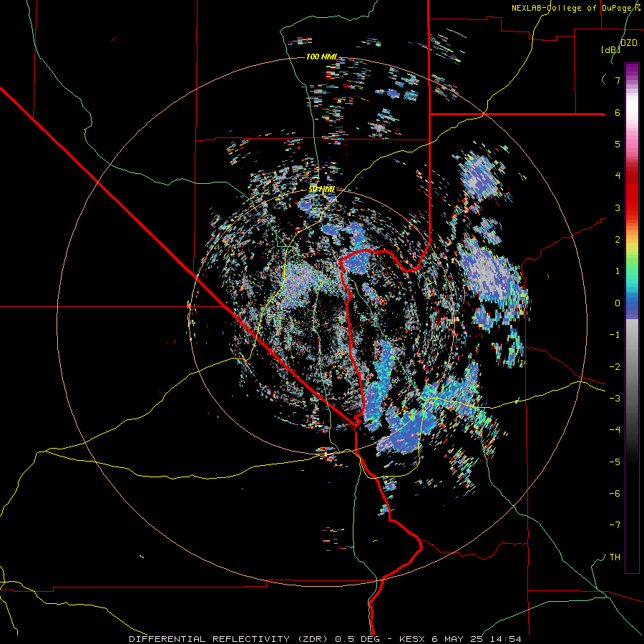Click the legend value 1

click(618, 271)
